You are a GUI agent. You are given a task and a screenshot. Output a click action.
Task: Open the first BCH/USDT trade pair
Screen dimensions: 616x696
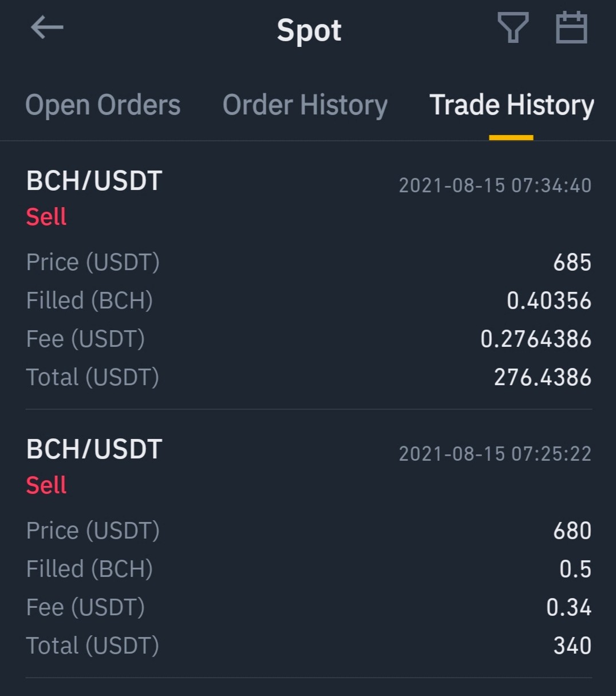coord(94,181)
